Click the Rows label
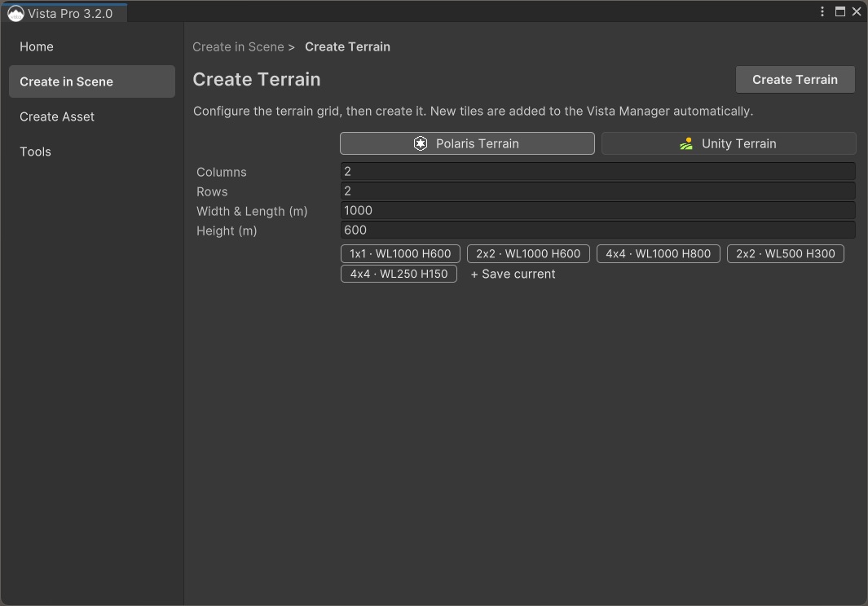Viewport: 868px width, 606px height. (212, 191)
